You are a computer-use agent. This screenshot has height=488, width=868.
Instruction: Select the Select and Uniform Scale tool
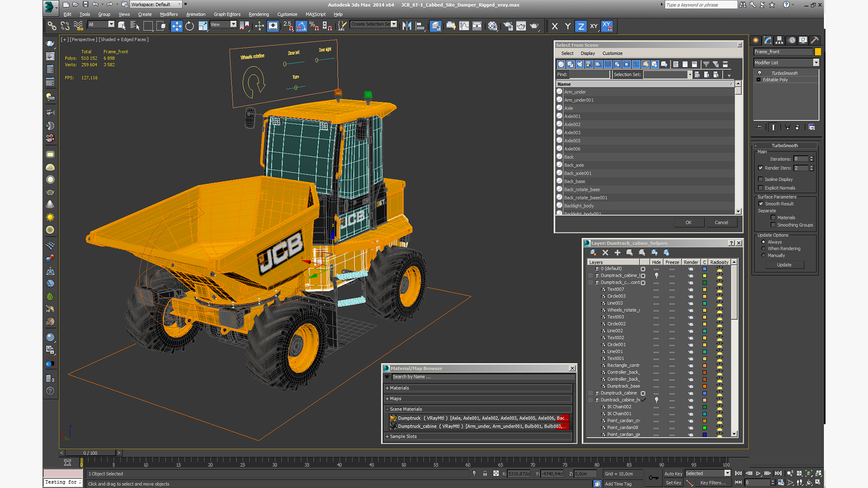203,26
